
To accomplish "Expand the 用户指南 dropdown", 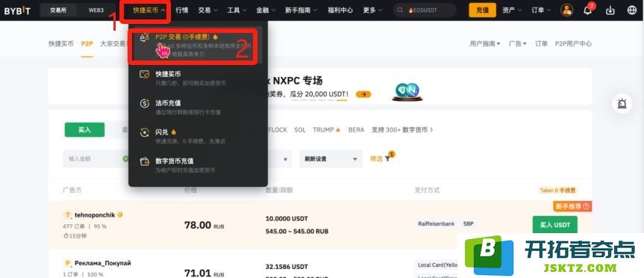I will [485, 43].
